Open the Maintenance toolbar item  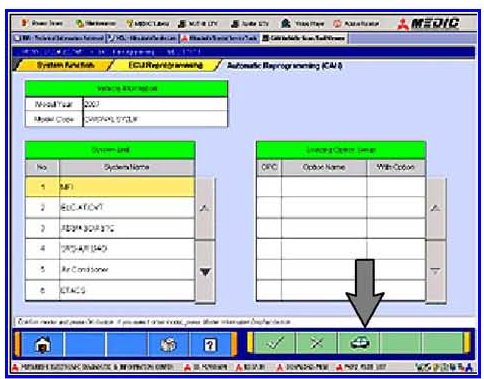[x=96, y=23]
